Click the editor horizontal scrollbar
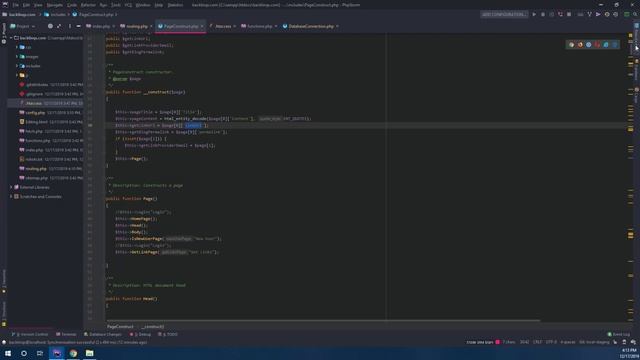Image resolution: width=640 pixels, height=360 pixels. click(322, 320)
